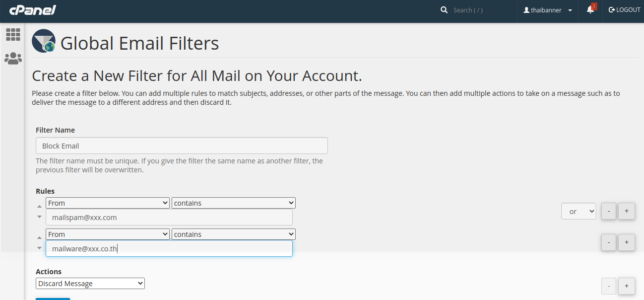The image size is (644, 300).
Task: Click the cPanel logo
Action: click(x=32, y=10)
